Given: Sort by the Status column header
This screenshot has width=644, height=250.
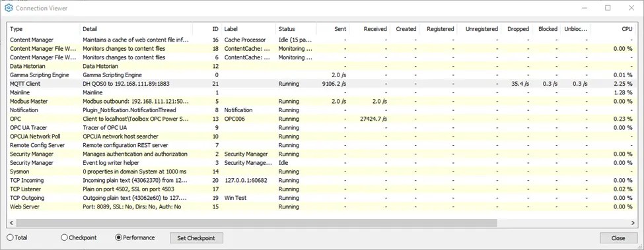Looking at the screenshot, I should (x=296, y=28).
